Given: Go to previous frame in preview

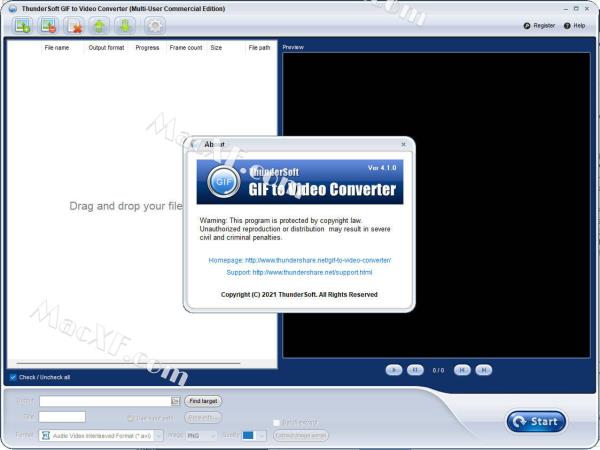Looking at the screenshot, I should coord(462,370).
